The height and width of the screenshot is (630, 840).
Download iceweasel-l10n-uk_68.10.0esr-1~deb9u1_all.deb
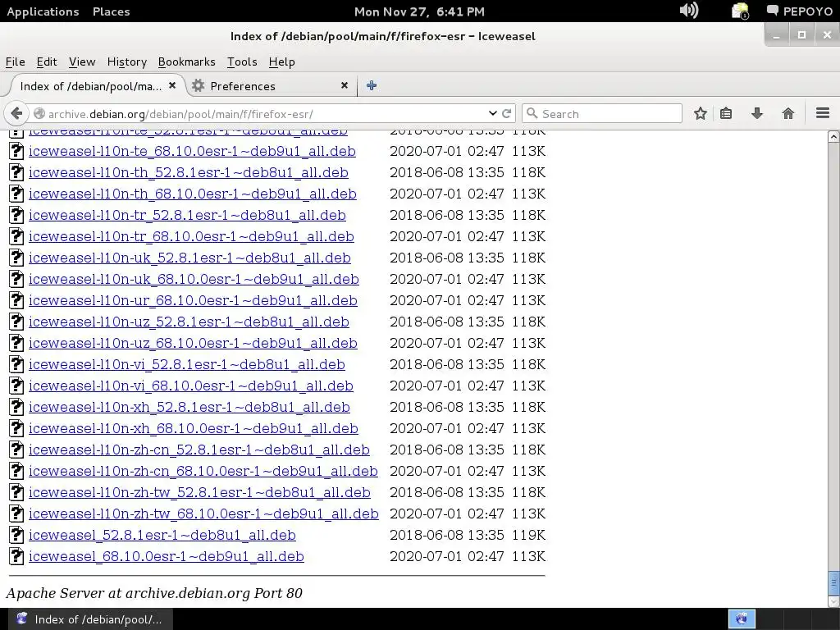(194, 279)
